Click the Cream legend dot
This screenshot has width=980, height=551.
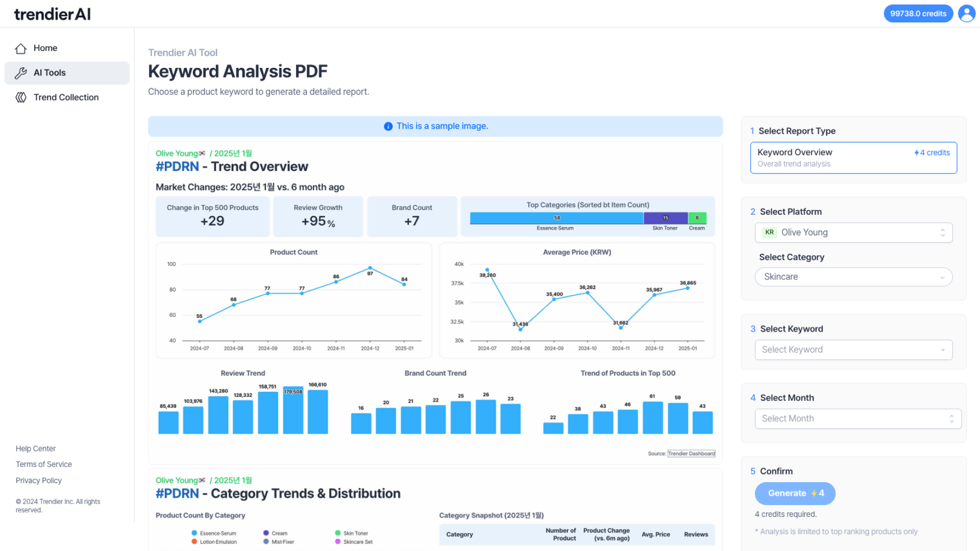(x=266, y=533)
